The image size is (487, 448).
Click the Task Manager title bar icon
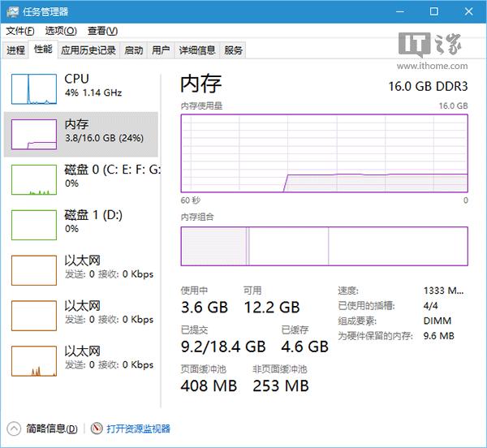click(x=12, y=12)
